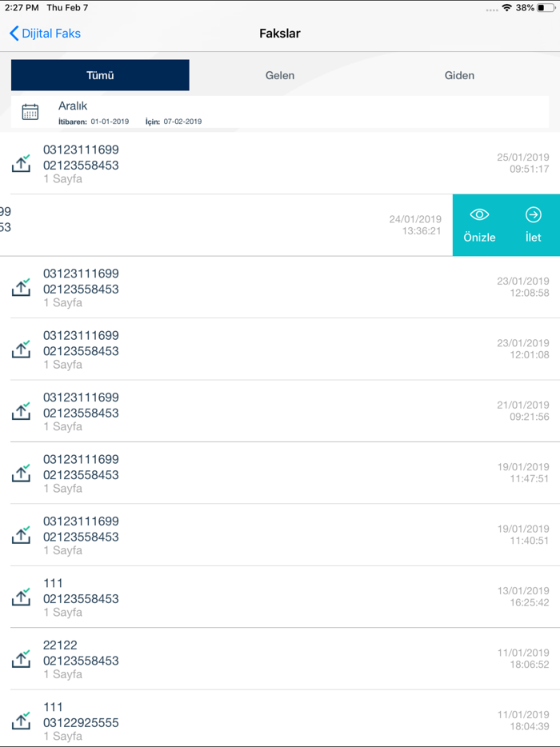Tap the calendar icon beside Aralık
560x747 pixels.
30,112
